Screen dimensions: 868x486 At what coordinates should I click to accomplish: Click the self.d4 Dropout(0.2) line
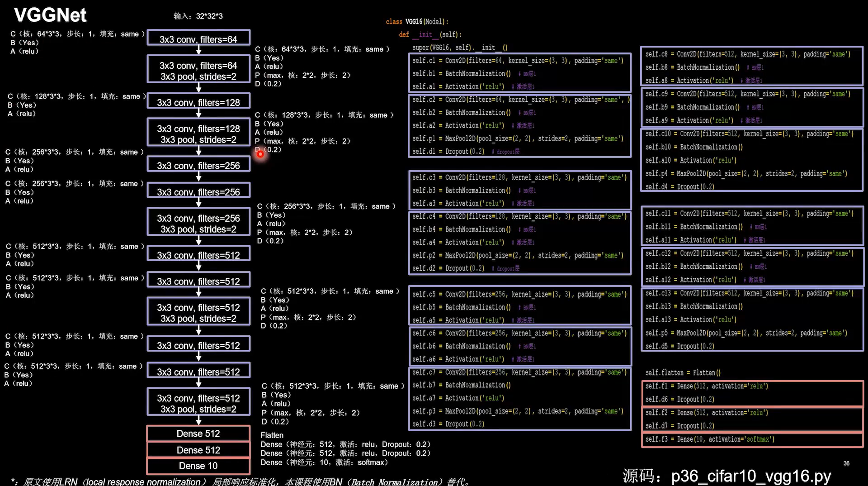tap(679, 186)
